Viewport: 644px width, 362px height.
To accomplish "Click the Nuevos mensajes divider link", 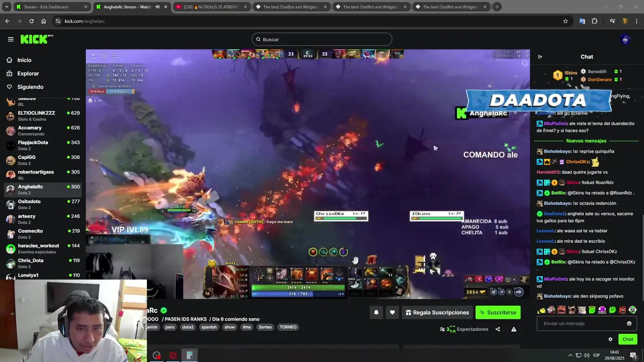I will (586, 141).
